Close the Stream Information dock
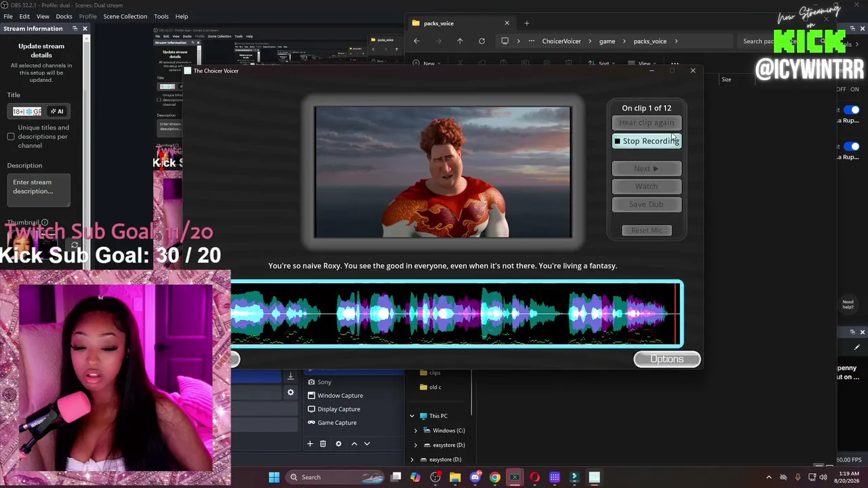The image size is (868, 488). [x=85, y=28]
